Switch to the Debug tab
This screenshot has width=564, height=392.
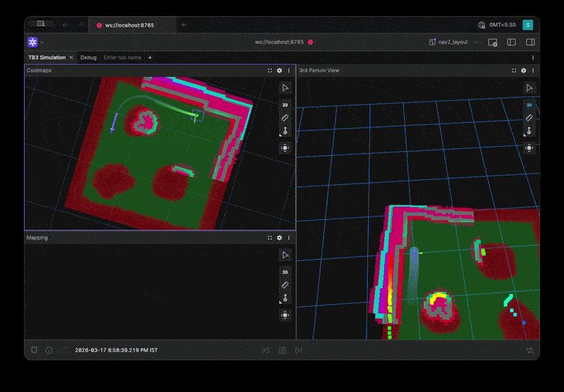tap(88, 58)
